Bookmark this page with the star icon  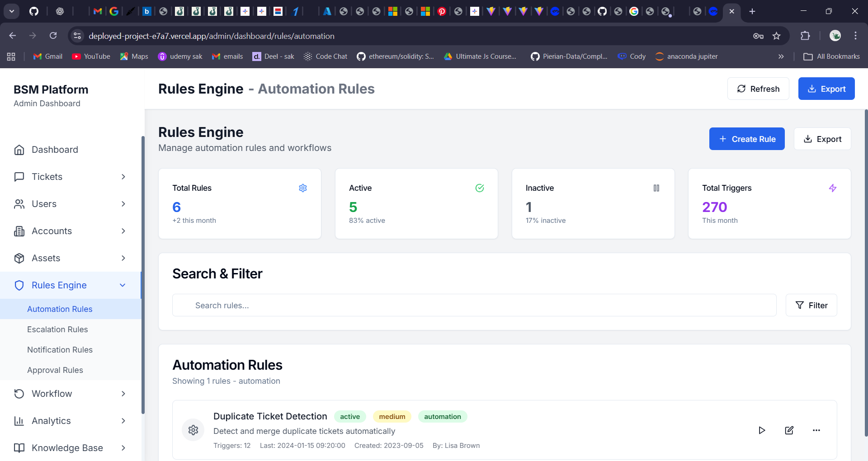pos(777,36)
